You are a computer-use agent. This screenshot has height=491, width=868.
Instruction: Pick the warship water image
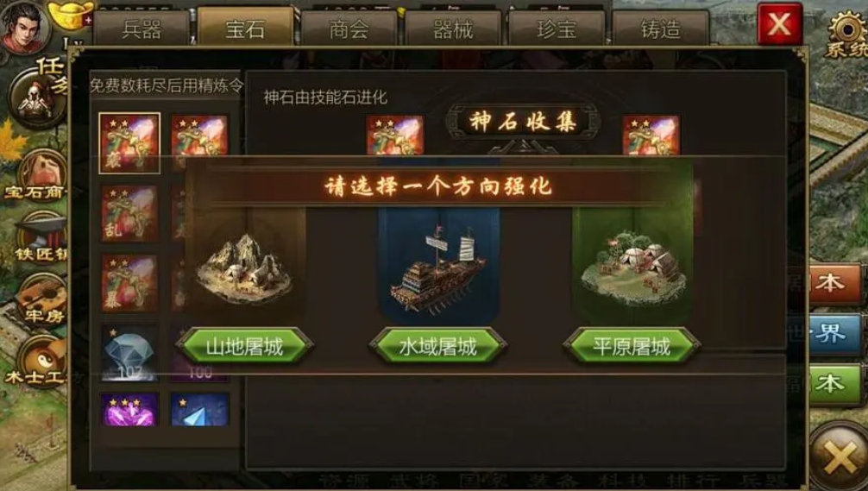(439, 267)
